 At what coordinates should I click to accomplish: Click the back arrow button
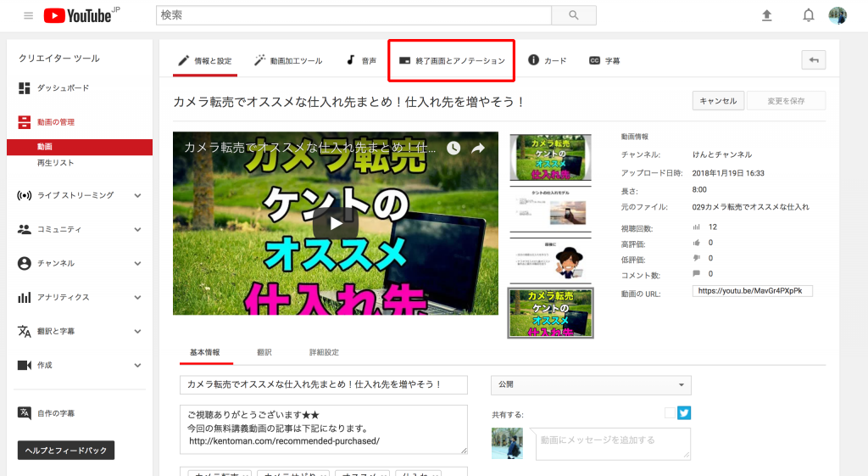813,60
